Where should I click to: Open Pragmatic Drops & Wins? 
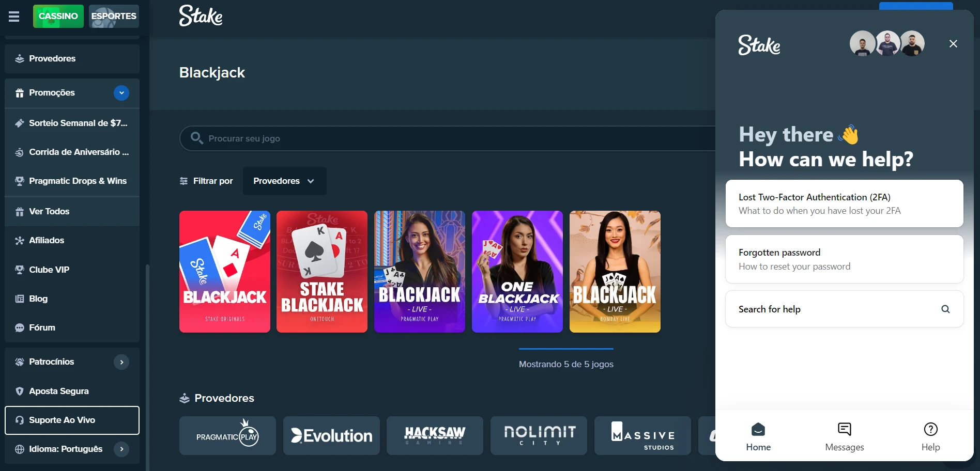[72, 181]
